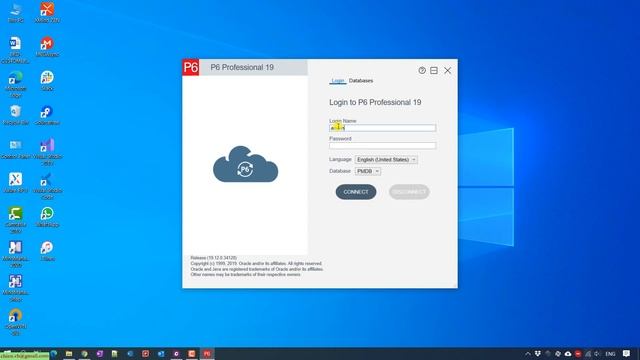
Task: Click the white cloud tray icon
Action: [568, 354]
